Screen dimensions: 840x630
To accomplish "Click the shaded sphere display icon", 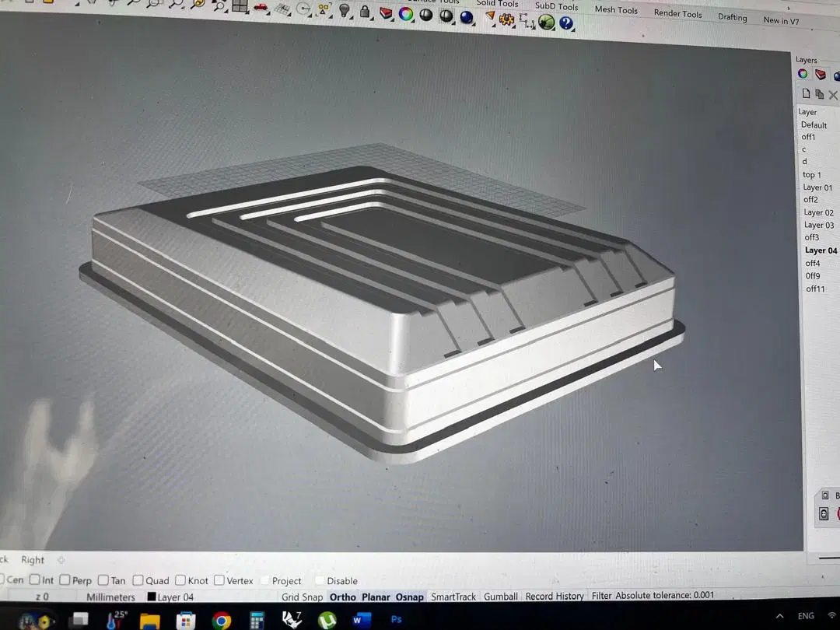I will point(426,15).
